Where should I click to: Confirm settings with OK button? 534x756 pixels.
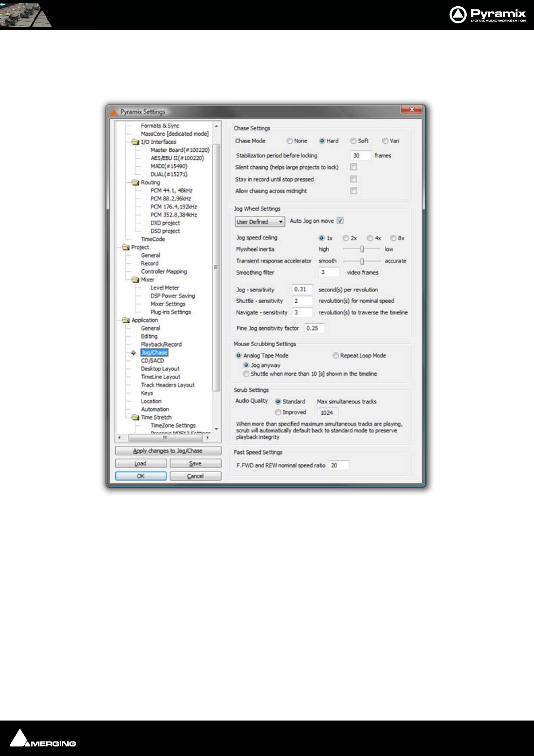click(x=140, y=476)
